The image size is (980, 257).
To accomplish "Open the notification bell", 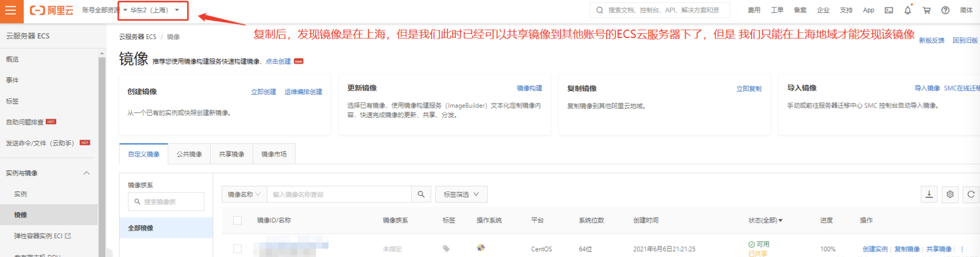I will click(x=908, y=10).
